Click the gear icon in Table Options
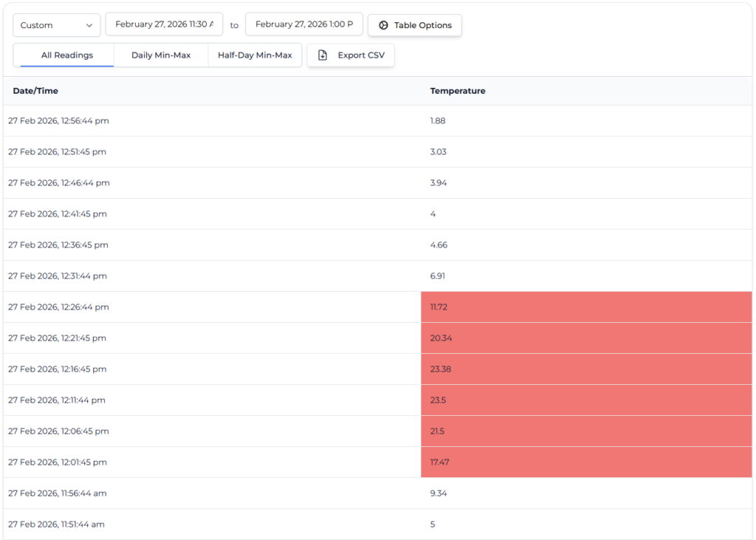756x540 pixels. point(383,25)
